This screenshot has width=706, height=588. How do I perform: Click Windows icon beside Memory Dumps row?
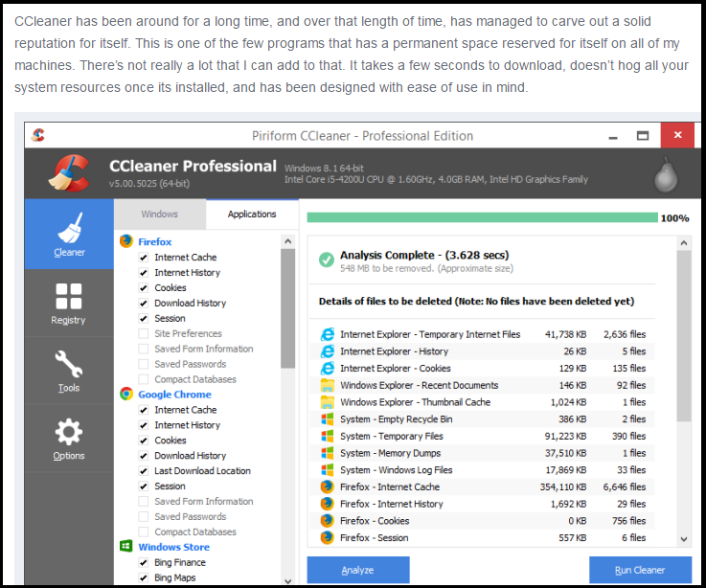click(328, 453)
